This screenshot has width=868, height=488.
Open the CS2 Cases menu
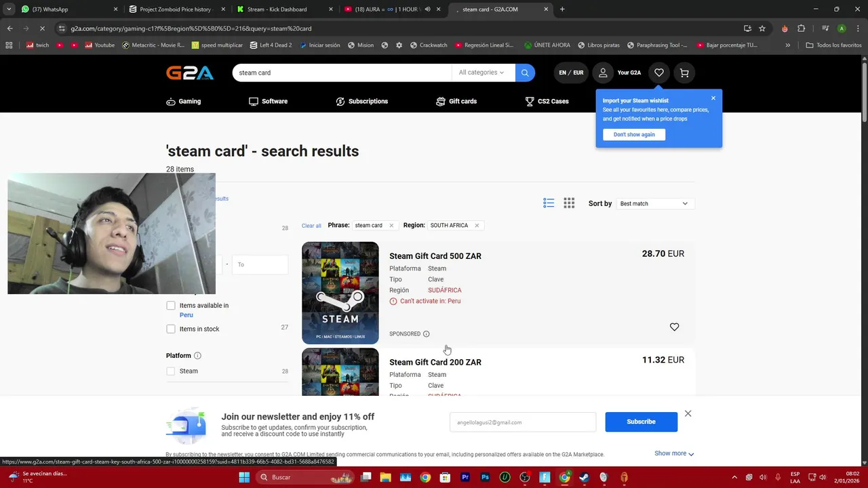click(x=547, y=101)
